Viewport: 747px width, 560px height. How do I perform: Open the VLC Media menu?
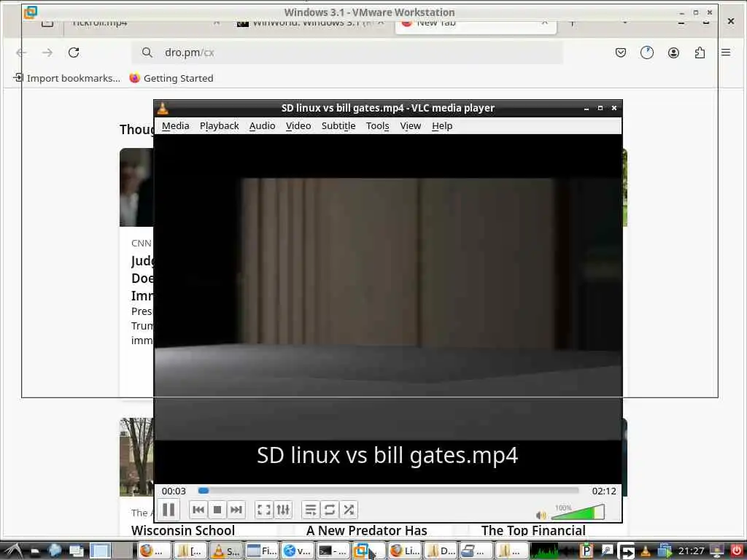click(175, 125)
